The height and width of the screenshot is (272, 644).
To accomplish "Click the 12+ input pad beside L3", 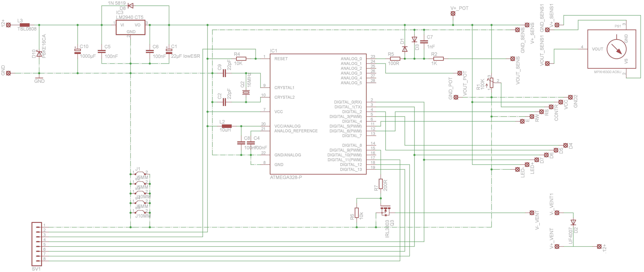I will pos(8,25).
